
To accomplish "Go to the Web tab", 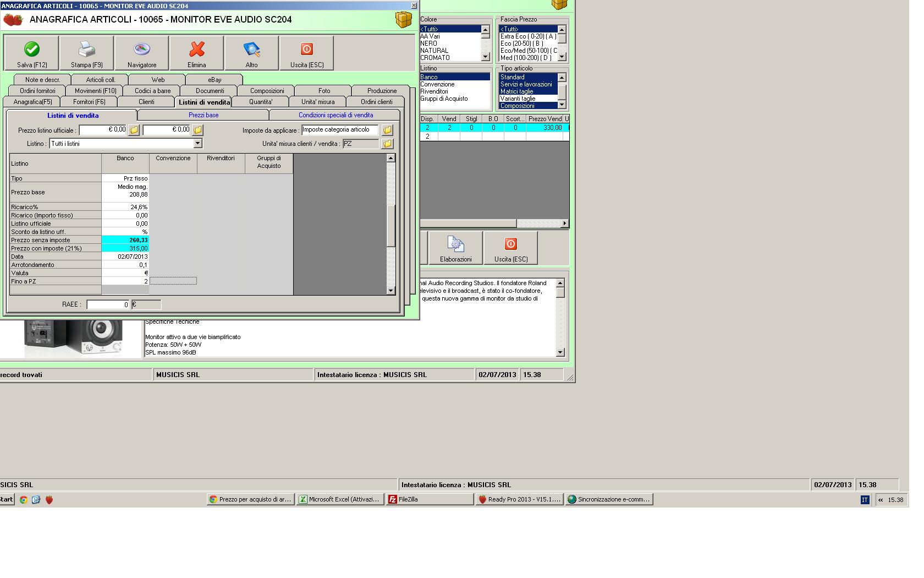I will pos(158,80).
